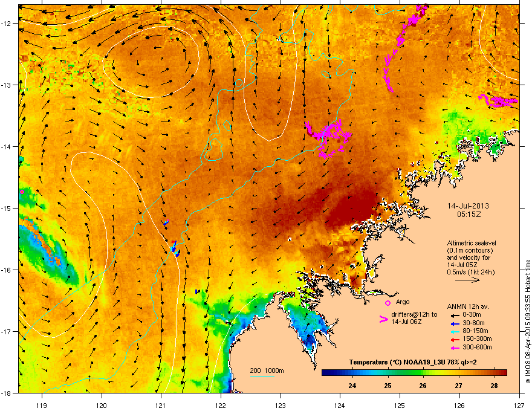Click the '30-80m' depth label

[473, 323]
